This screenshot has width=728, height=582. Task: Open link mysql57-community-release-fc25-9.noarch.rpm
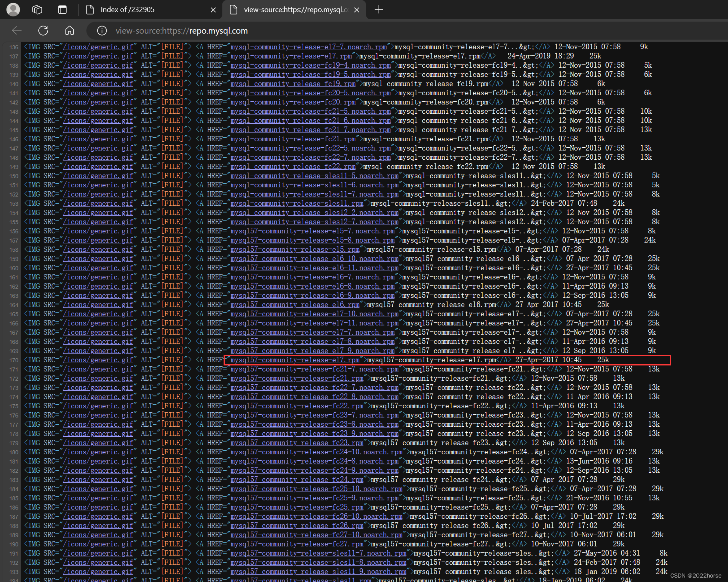coord(315,498)
